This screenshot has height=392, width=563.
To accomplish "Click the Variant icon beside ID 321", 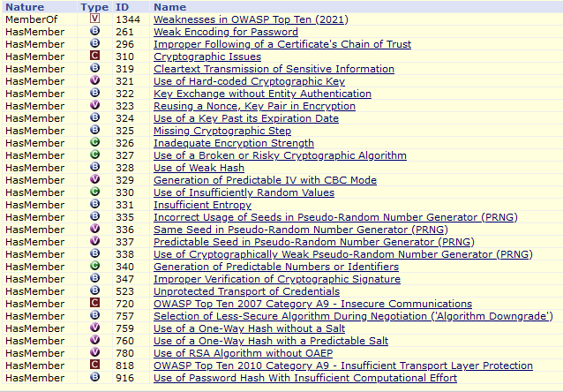I will 94,80.
